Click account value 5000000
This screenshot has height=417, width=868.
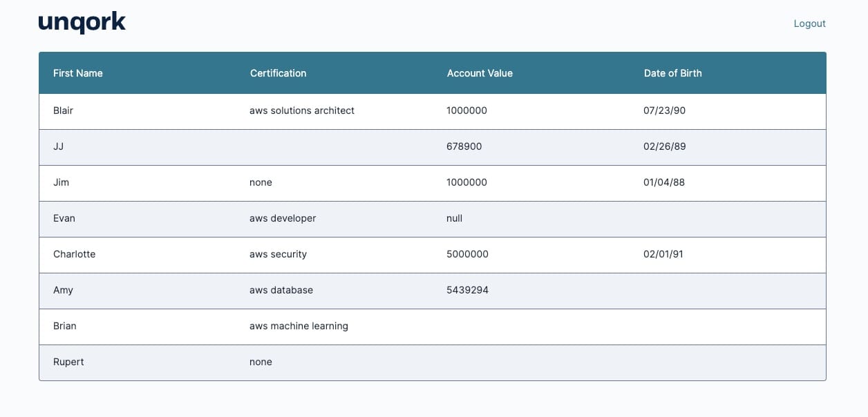[467, 254]
